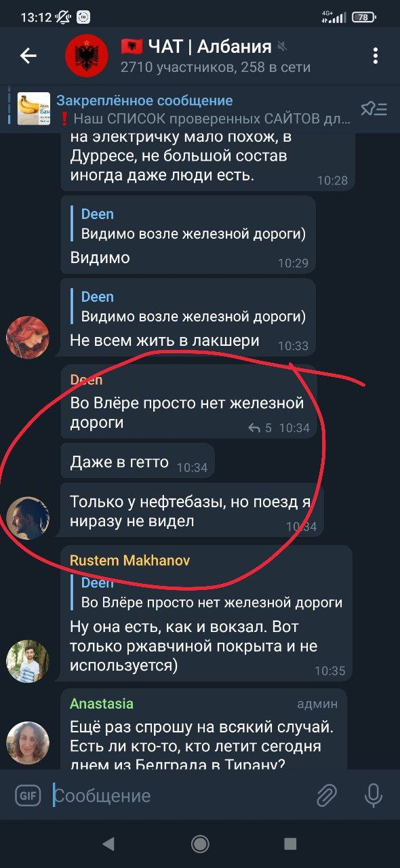Viewport: 400px width, 868px height.
Task: Focus the Сообщение input field
Action: point(180,795)
